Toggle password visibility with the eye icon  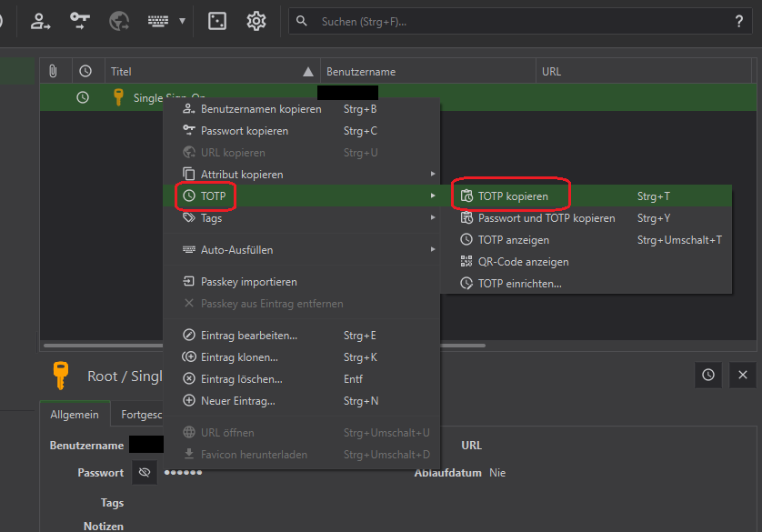(144, 473)
